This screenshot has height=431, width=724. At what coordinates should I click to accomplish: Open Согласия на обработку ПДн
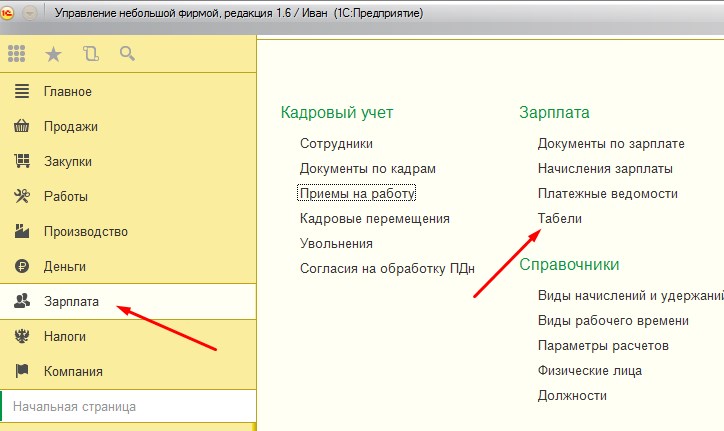pyautogui.click(x=387, y=268)
